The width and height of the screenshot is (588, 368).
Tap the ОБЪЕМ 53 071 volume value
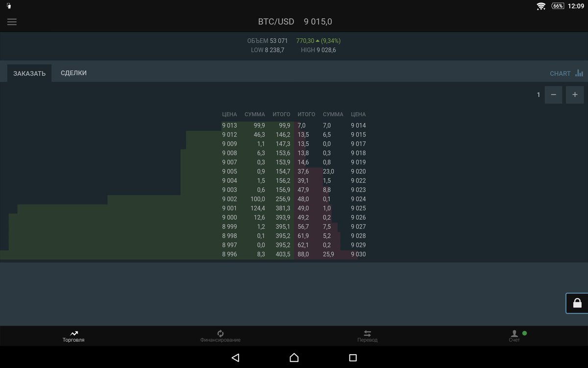point(268,41)
